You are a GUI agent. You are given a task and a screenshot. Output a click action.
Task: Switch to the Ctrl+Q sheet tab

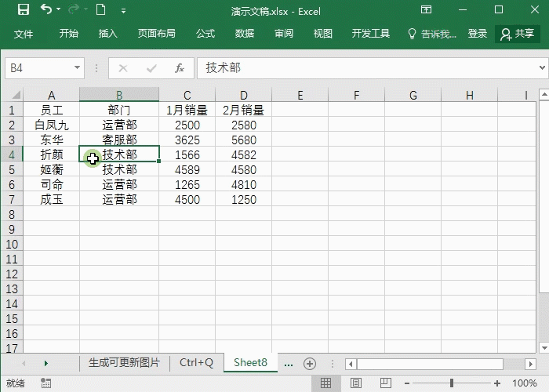tap(196, 362)
